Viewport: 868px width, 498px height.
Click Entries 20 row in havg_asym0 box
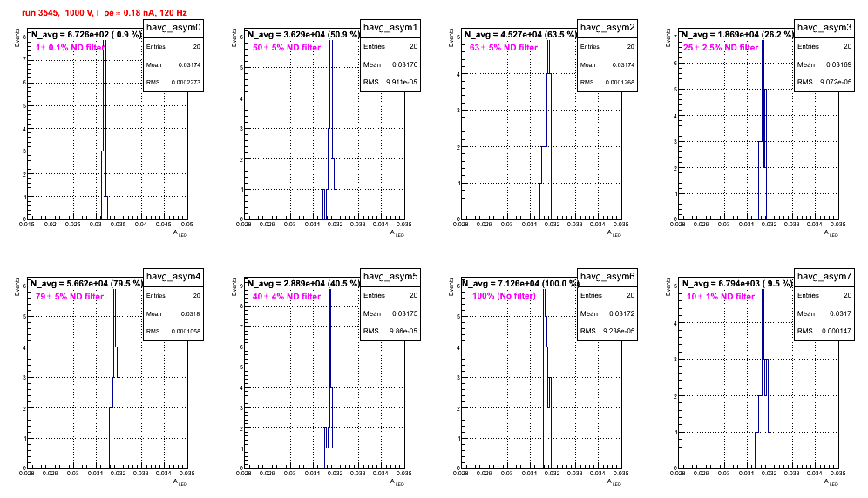coord(173,47)
